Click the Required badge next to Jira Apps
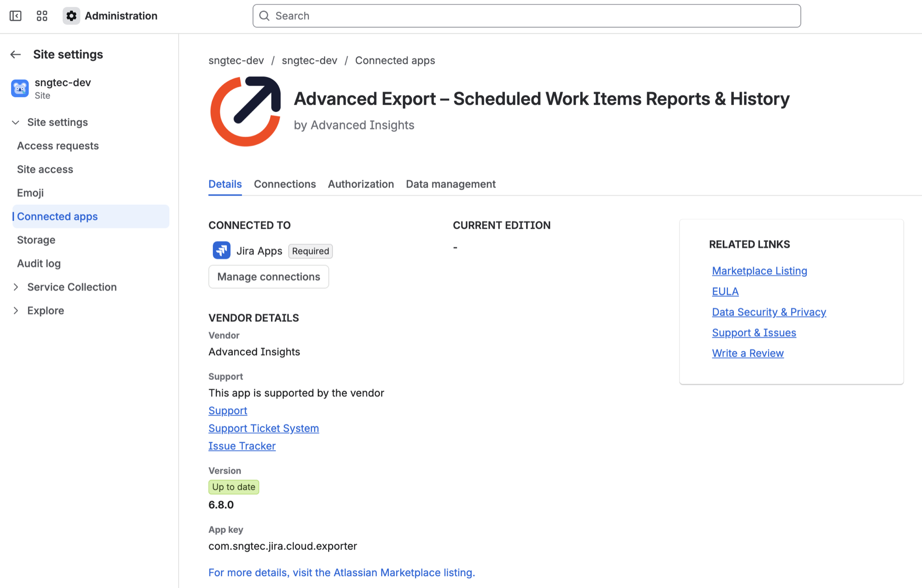 [311, 251]
